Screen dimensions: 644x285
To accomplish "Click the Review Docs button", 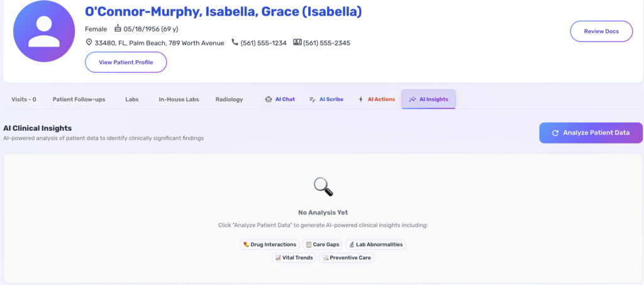I will 601,31.
